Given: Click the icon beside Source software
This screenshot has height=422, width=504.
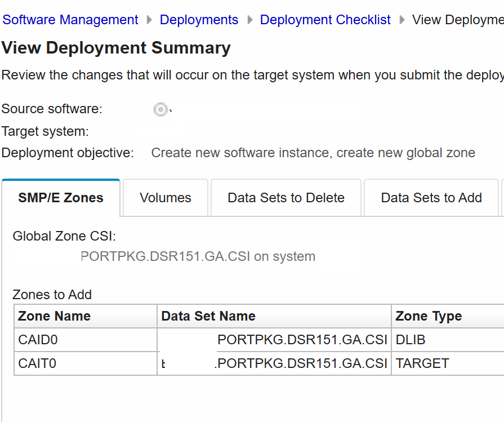Looking at the screenshot, I should (160, 109).
